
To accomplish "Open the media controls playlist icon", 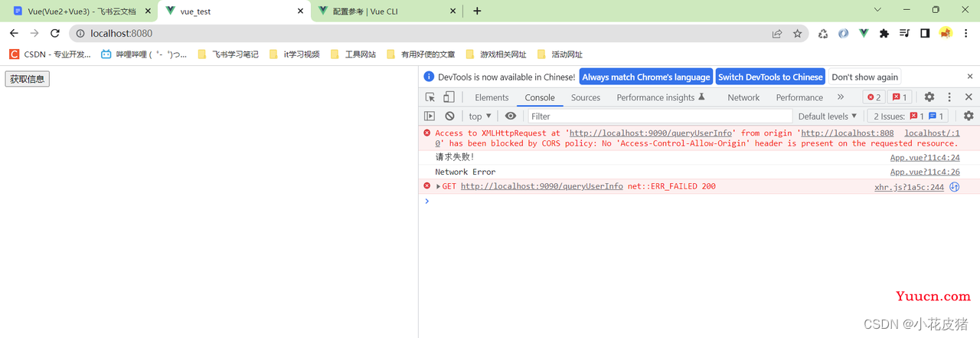I will (x=904, y=33).
